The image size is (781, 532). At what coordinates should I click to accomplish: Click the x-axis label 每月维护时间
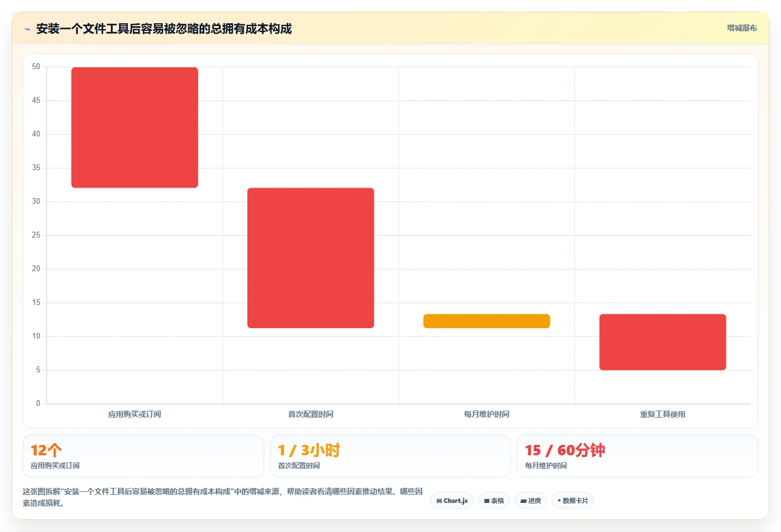(x=487, y=414)
